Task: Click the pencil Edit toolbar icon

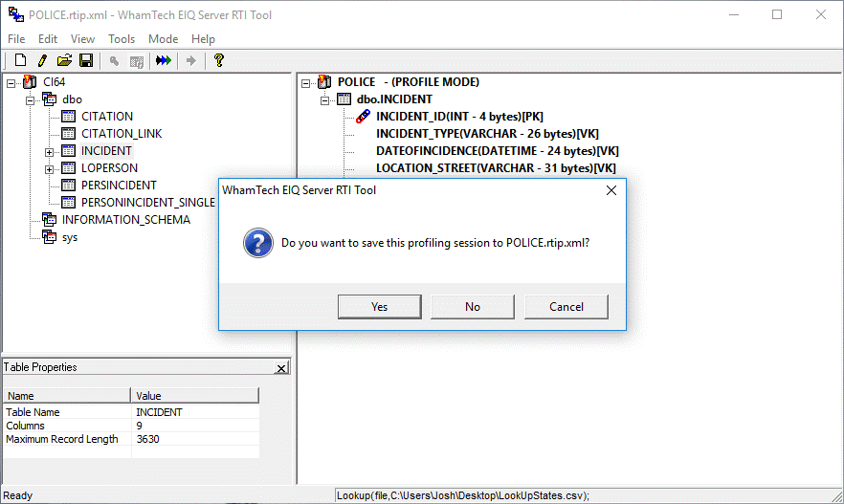Action: coord(42,60)
